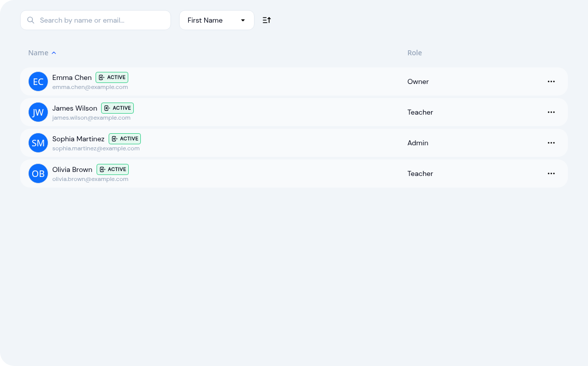588x366 pixels.
Task: Select the name Olivia Brown
Action: (x=72, y=170)
